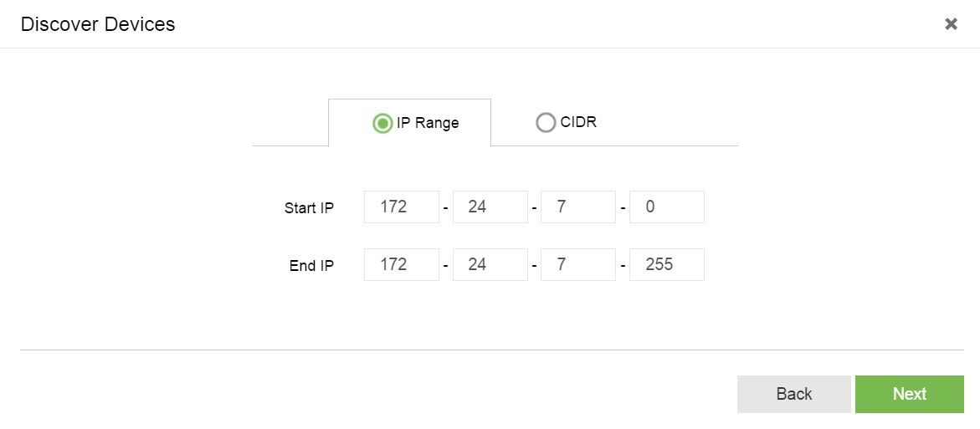Edit the Start IP last octet field

point(666,207)
